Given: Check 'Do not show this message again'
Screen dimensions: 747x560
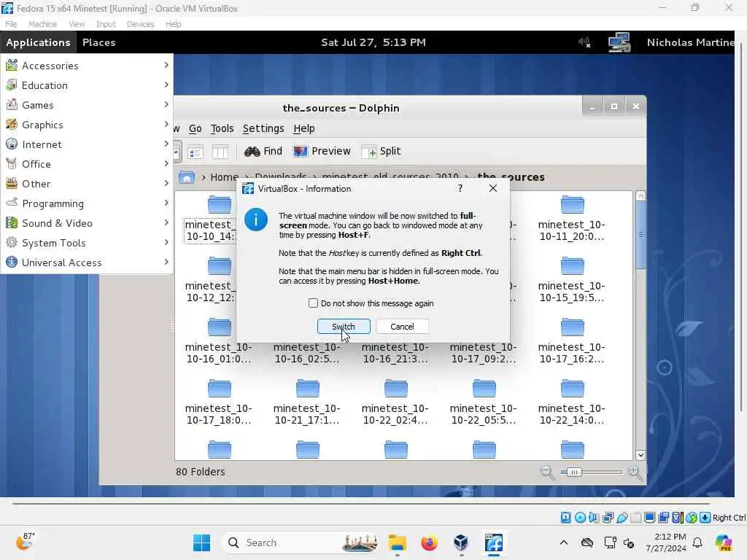Looking at the screenshot, I should (313, 303).
